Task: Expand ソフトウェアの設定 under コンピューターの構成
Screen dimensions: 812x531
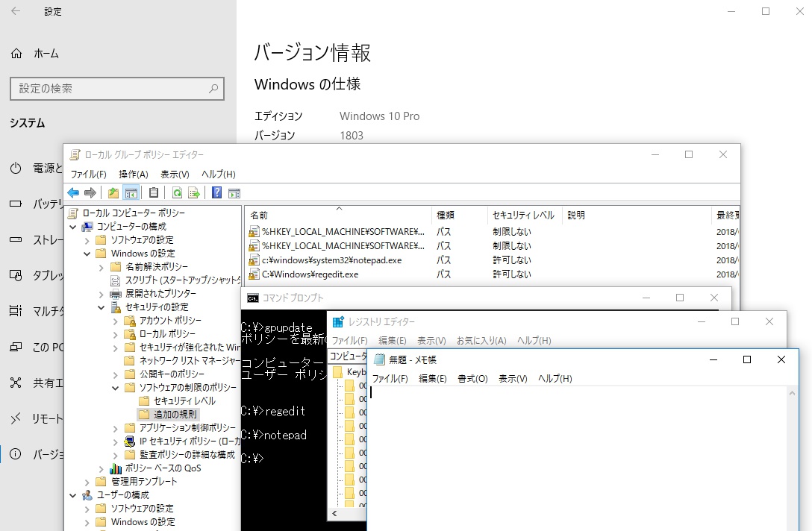Action: pos(87,240)
